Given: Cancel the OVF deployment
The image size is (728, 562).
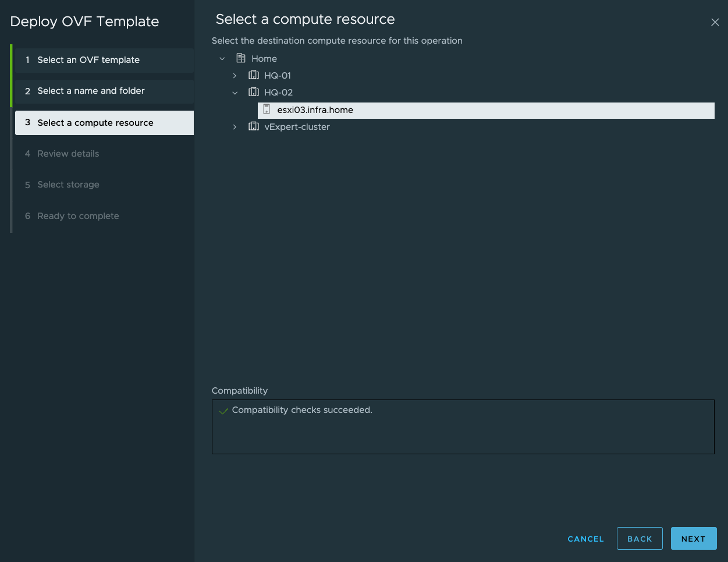Looking at the screenshot, I should 585,539.
